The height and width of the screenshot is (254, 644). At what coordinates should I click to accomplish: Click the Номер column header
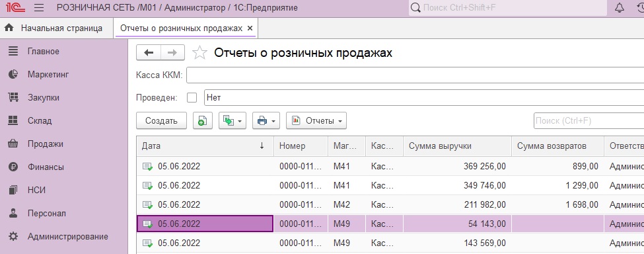(301, 146)
